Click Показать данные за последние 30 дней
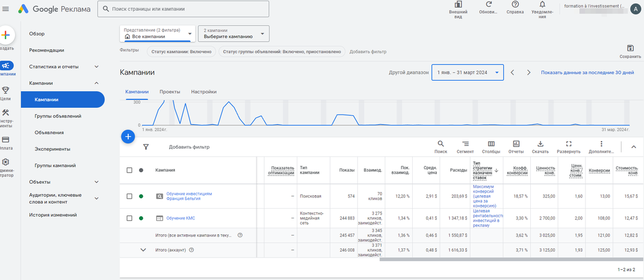Image resolution: width=644 pixels, height=280 pixels. [x=587, y=72]
